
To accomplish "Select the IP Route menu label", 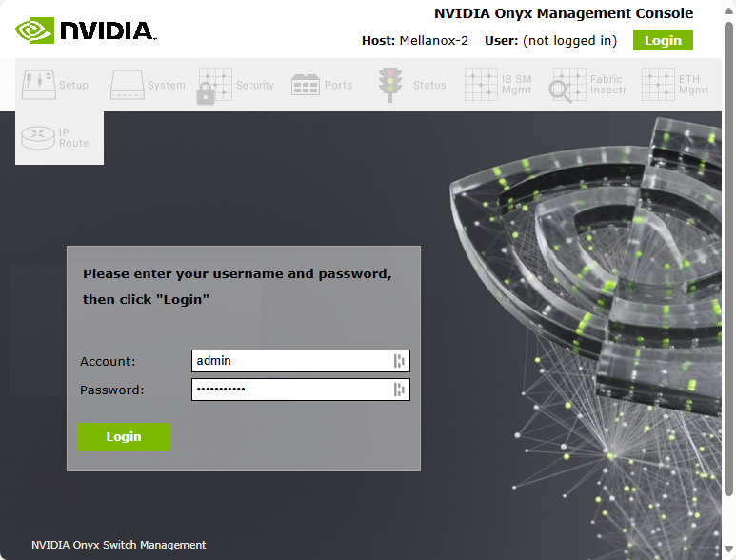I will tap(73, 138).
